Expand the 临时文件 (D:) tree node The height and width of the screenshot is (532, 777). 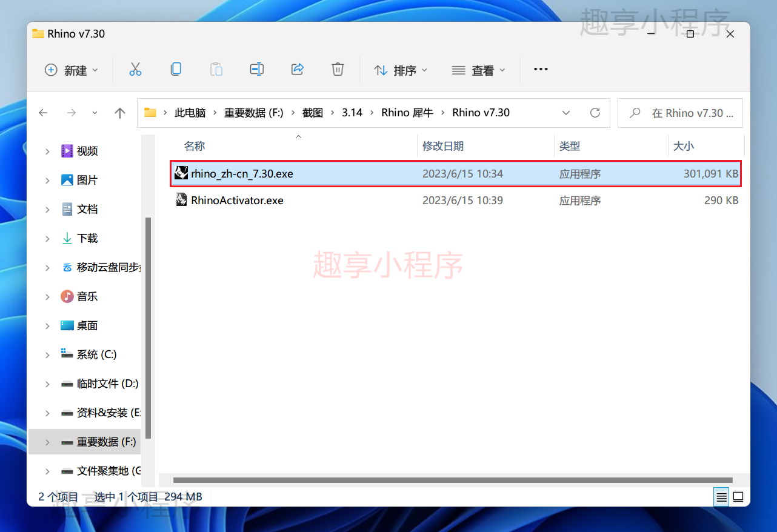pos(47,384)
